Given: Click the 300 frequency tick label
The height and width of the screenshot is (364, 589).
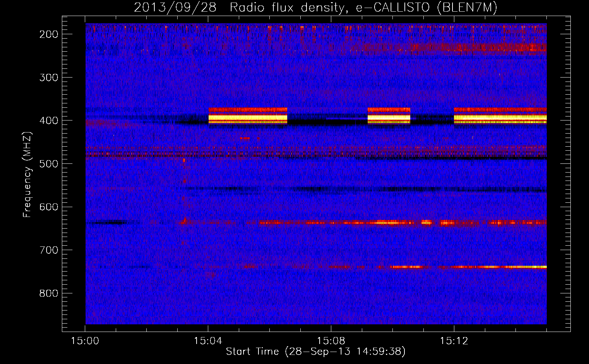Looking at the screenshot, I should click(49, 78).
